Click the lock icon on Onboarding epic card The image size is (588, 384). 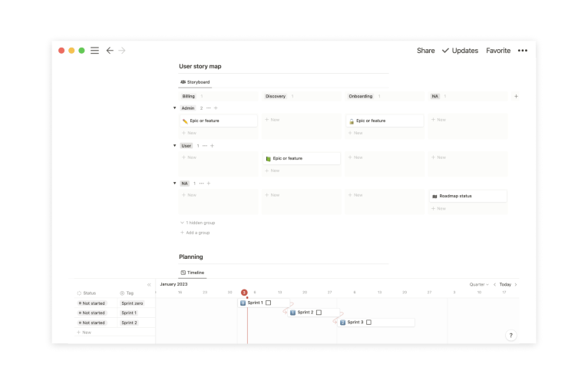coord(352,121)
